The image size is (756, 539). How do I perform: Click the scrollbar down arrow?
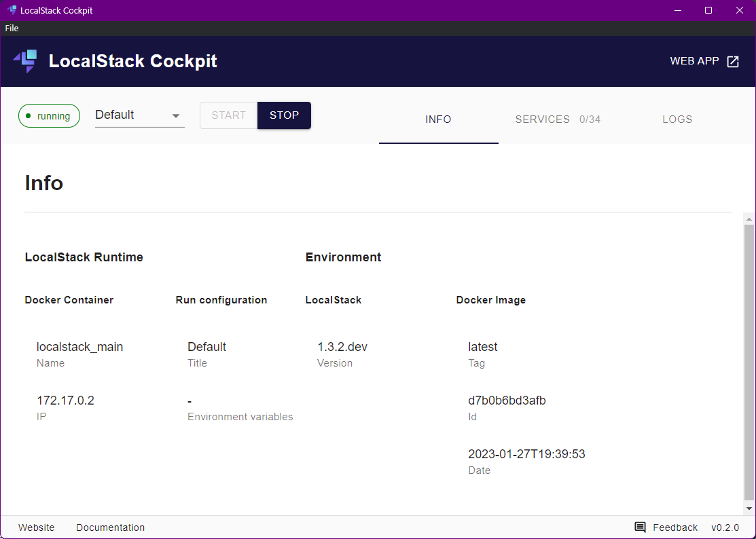(749, 508)
